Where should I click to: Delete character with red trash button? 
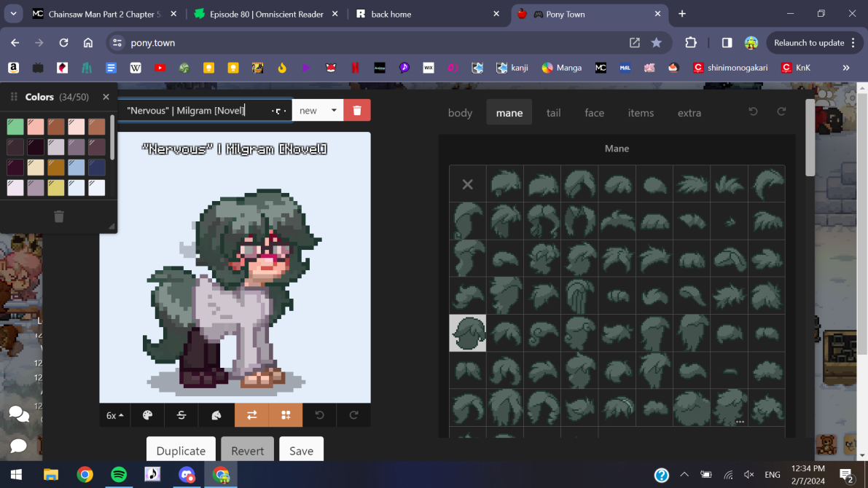click(357, 110)
